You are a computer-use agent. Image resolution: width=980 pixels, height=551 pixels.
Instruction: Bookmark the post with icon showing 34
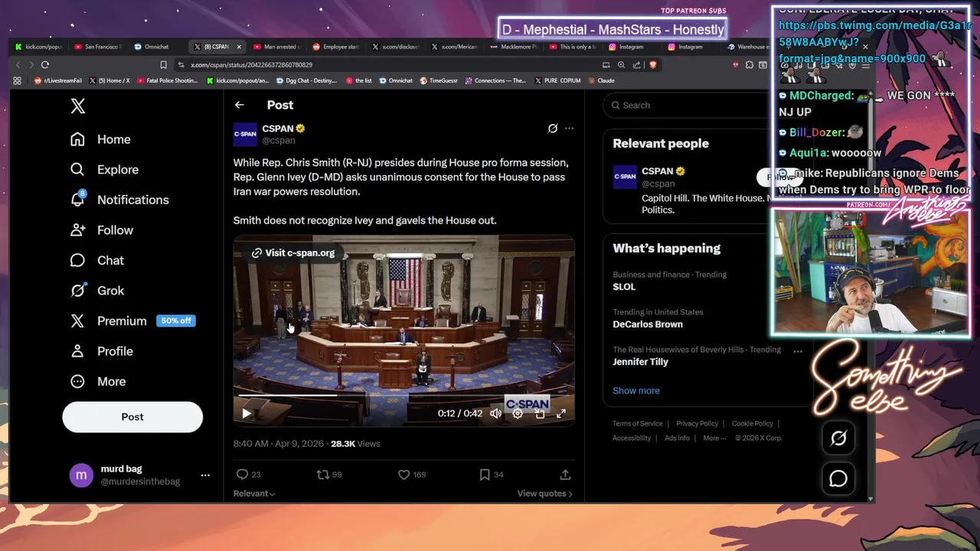pos(492,474)
